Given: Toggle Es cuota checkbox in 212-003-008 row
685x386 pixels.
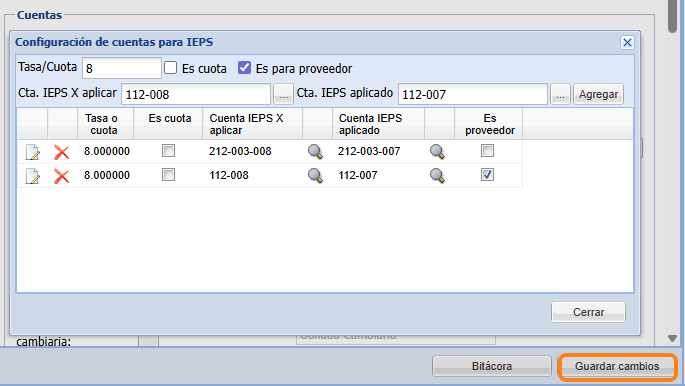Looking at the screenshot, I should pyautogui.click(x=168, y=151).
